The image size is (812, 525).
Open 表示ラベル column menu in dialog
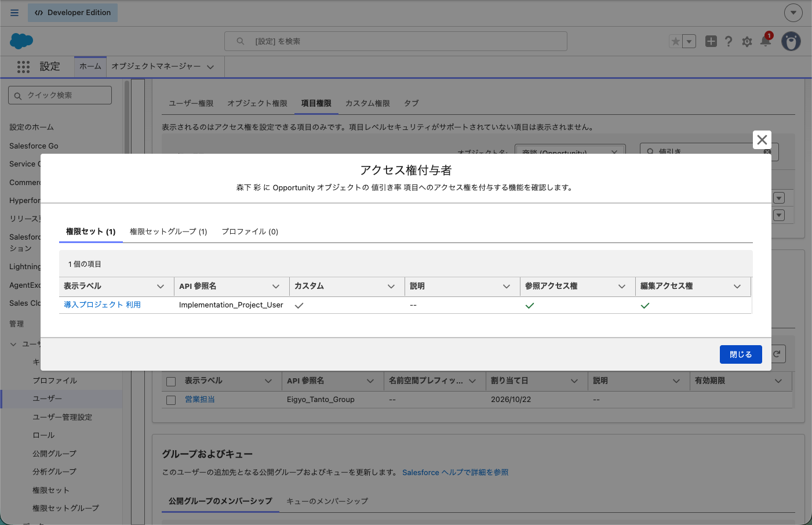coord(161,287)
